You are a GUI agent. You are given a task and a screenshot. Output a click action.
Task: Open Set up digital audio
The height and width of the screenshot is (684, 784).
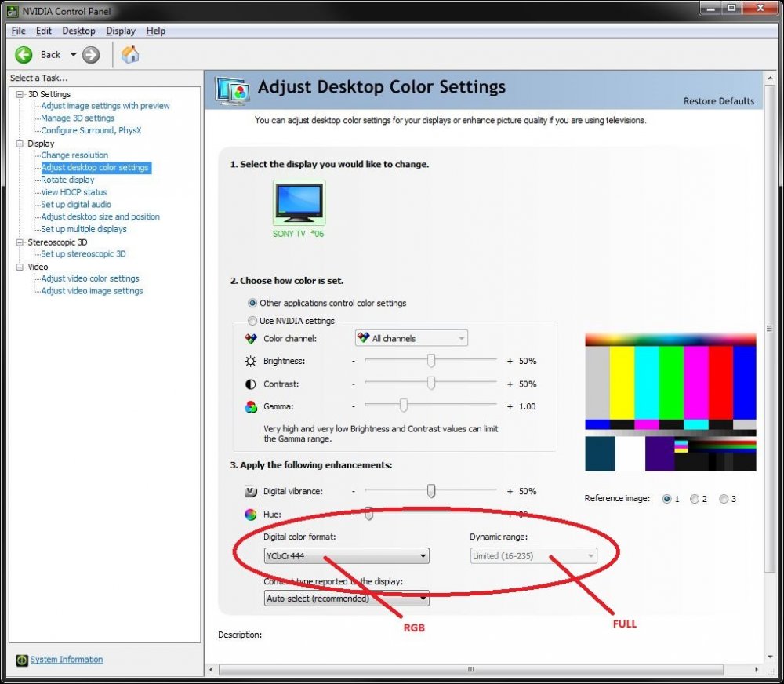pyautogui.click(x=76, y=204)
